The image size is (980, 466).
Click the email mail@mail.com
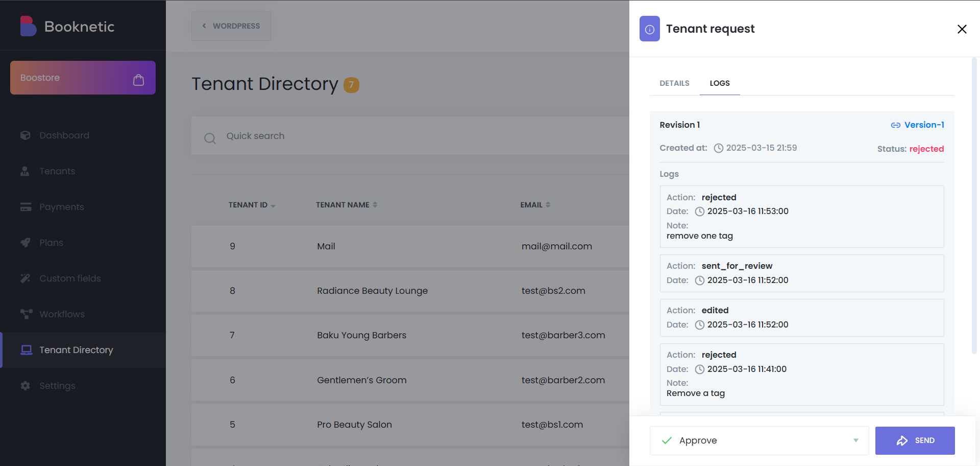[x=557, y=246]
